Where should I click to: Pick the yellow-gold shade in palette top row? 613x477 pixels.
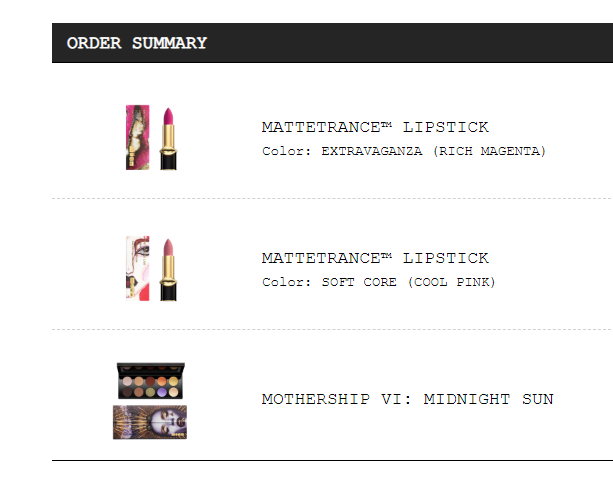click(x=173, y=381)
